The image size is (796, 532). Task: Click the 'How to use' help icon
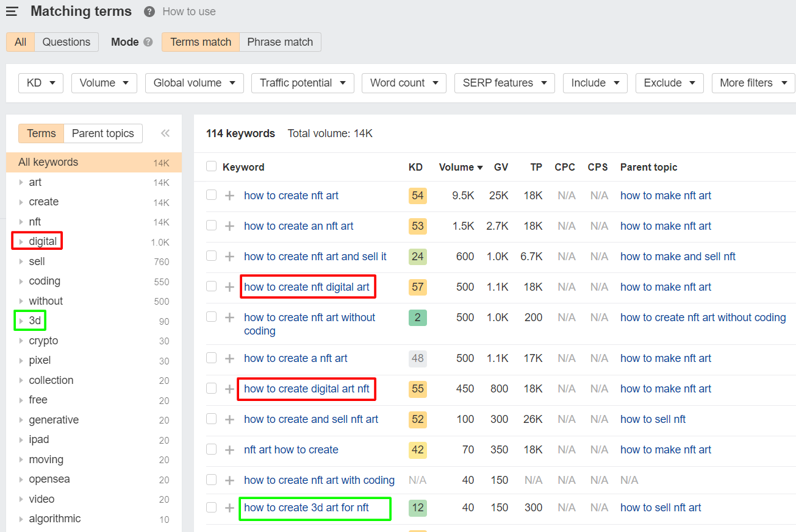tap(149, 12)
